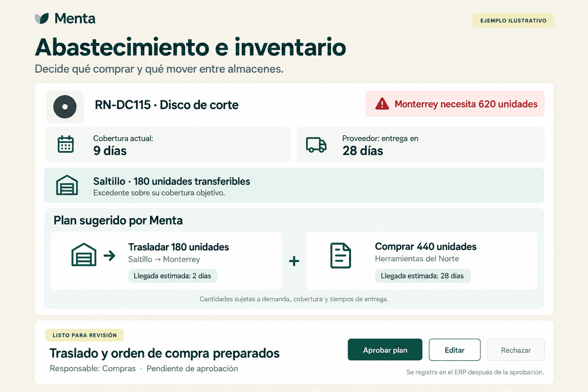The width and height of the screenshot is (588, 392).
Task: Approve the plan with Aprobar plan button
Action: [385, 350]
